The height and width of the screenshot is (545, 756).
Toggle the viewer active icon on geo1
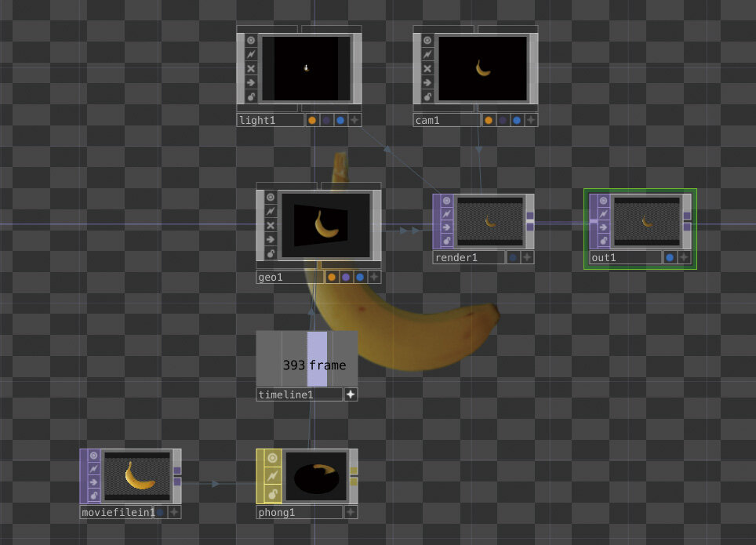point(271,197)
